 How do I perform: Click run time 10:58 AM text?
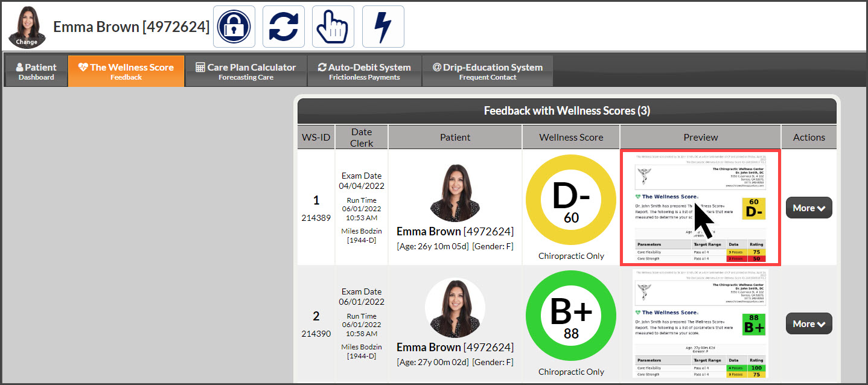[362, 333]
